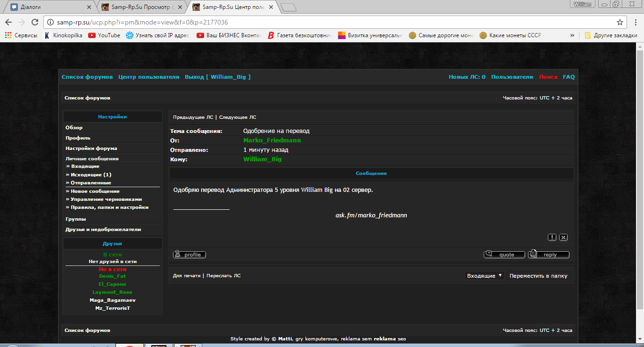644x347 pixels.
Task: Click the page vertical scrollbar
Action: (x=640, y=189)
